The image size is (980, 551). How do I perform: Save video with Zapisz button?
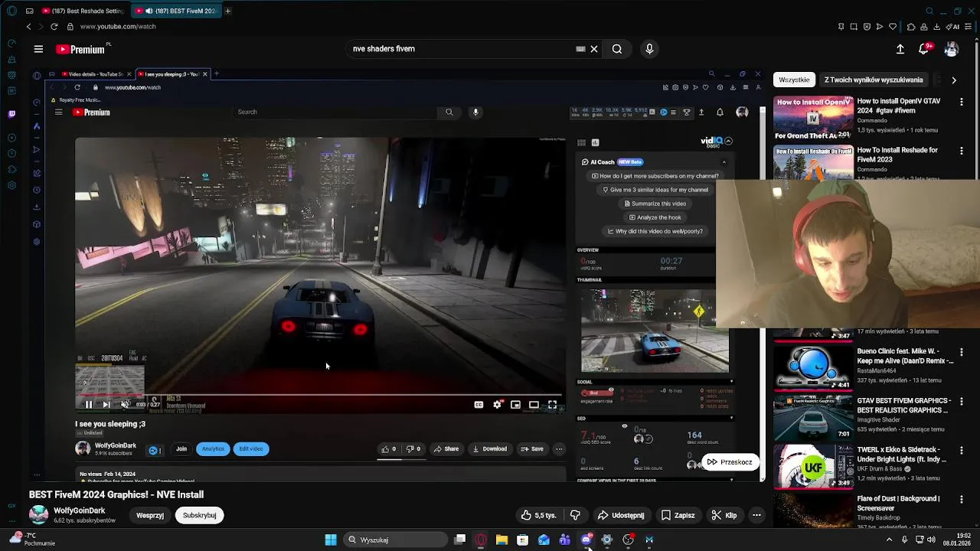pyautogui.click(x=678, y=515)
